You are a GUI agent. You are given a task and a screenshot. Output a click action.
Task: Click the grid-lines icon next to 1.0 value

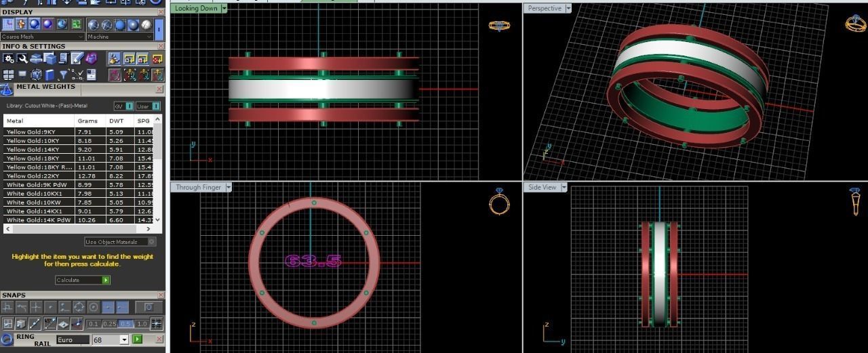pos(157,323)
